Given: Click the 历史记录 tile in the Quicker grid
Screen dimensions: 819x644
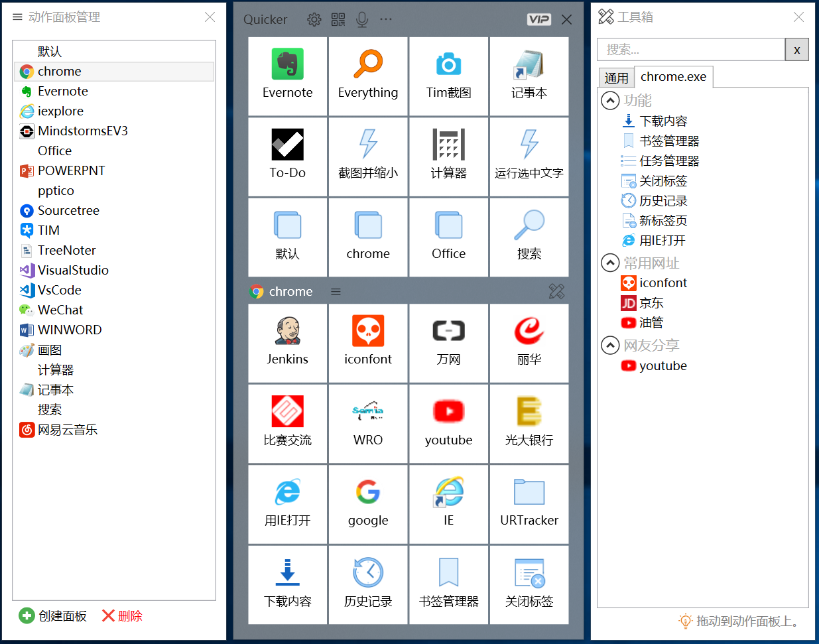Looking at the screenshot, I should pos(368,585).
